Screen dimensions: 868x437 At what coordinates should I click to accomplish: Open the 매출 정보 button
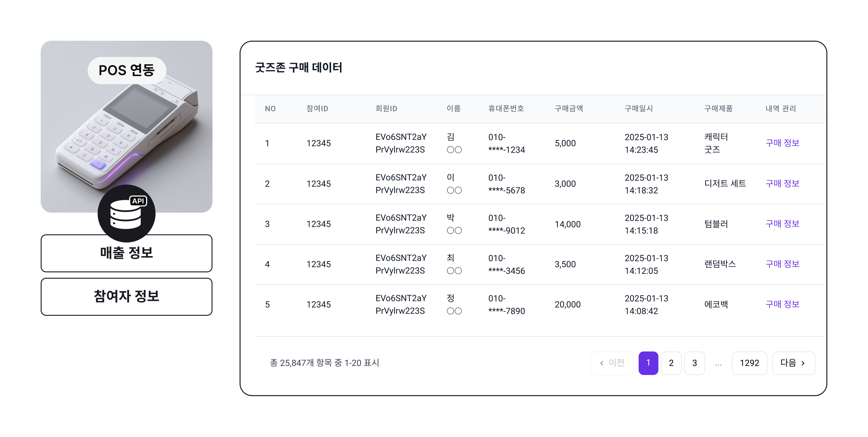[x=126, y=253]
